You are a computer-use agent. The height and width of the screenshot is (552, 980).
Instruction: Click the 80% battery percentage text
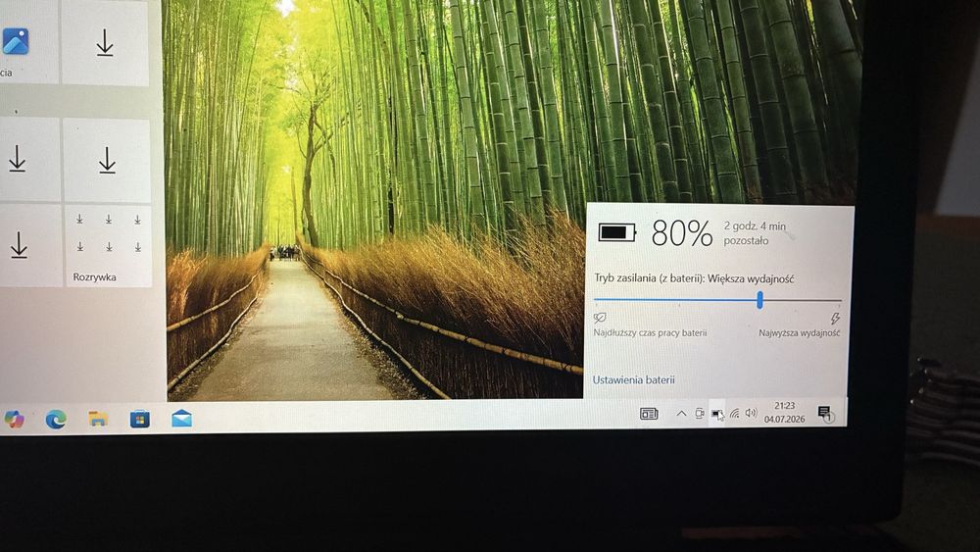[x=682, y=233]
